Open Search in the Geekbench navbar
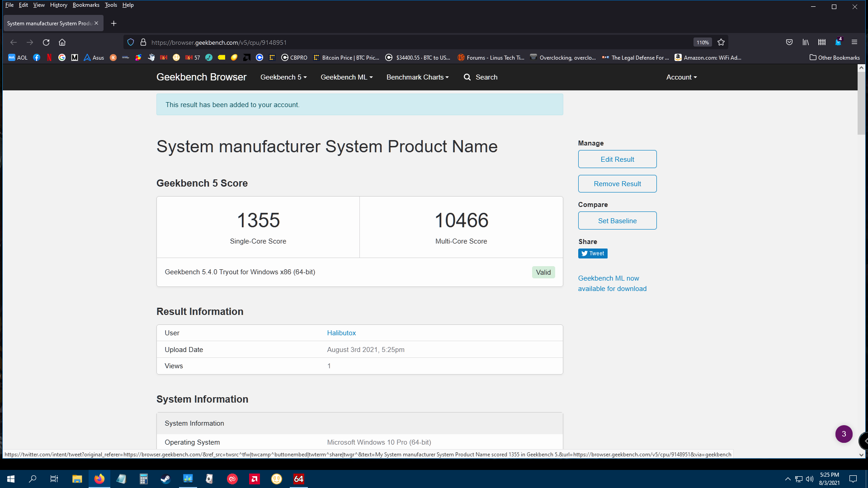Screen dimensions: 868x488 coord(481,77)
